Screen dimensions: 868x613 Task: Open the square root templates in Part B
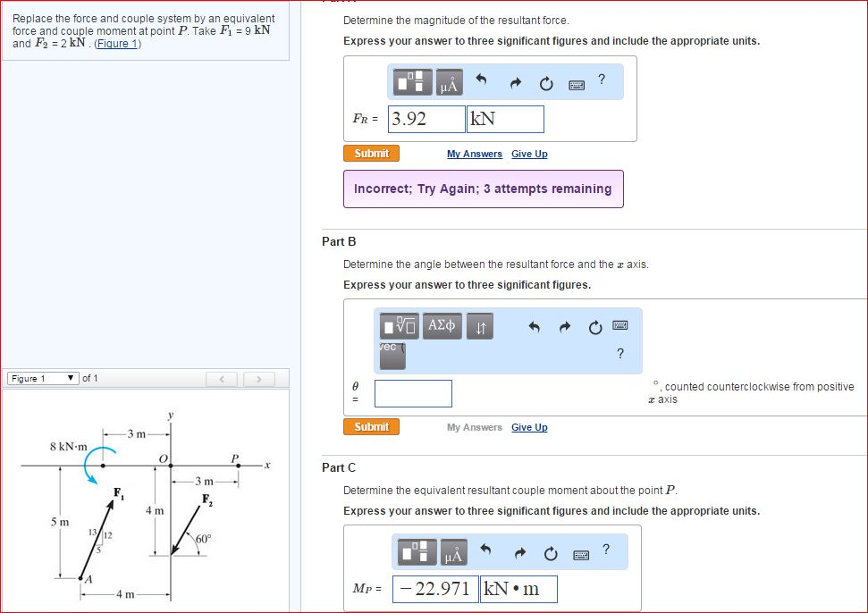pos(399,326)
